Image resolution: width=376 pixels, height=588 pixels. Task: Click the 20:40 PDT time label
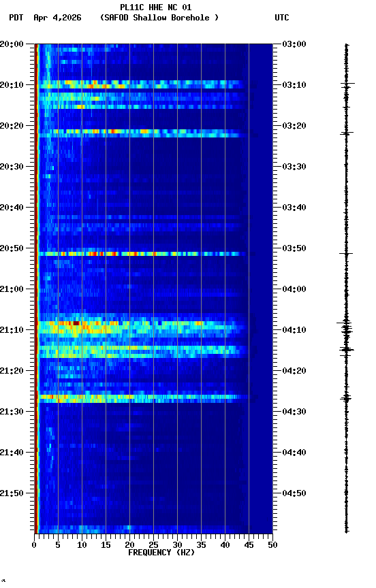(12, 208)
